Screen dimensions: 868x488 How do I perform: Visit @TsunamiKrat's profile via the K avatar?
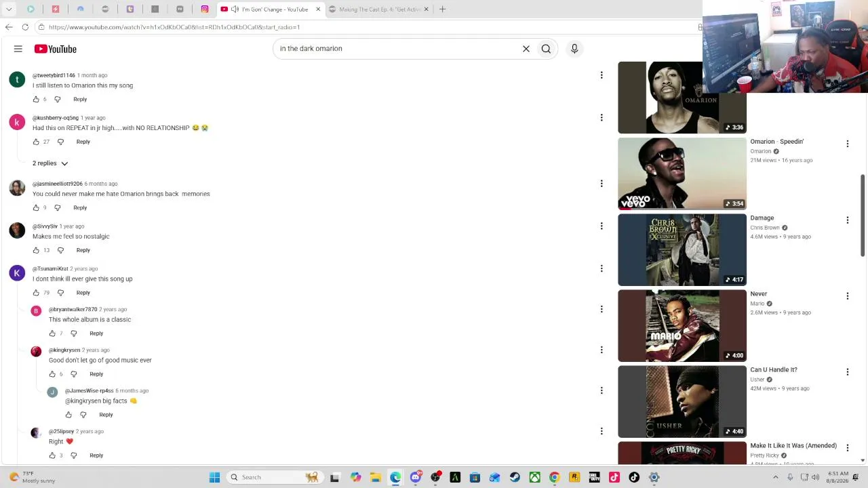17,273
